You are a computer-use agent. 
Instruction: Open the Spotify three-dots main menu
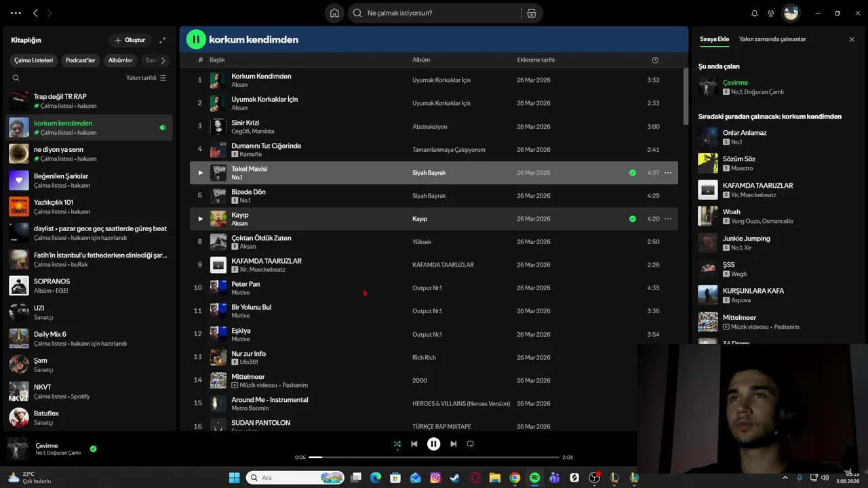pos(16,13)
